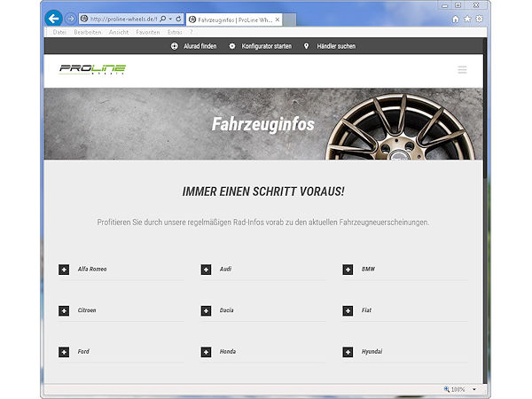Screen dimensions: 532x399
Task: Click the ProLine Wheels logo
Action: coord(92,69)
